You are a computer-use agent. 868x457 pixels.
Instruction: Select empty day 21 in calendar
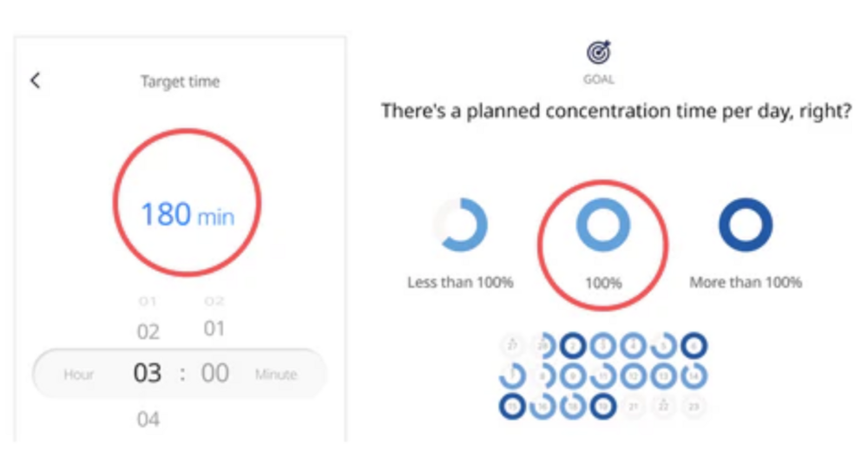coord(634,407)
